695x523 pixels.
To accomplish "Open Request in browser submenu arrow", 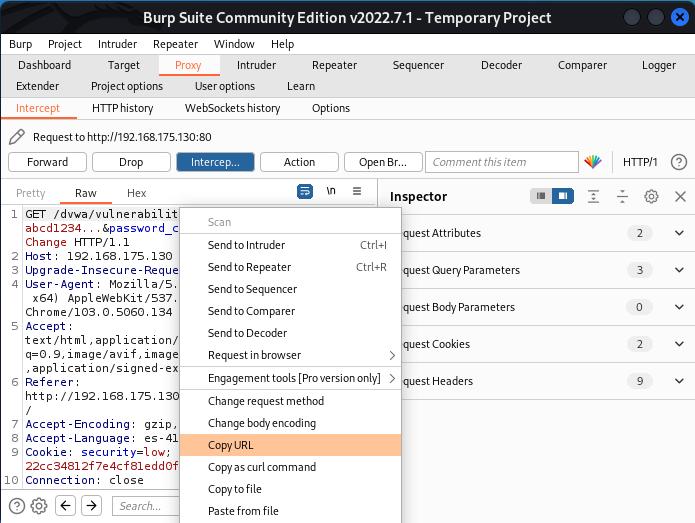I will pyautogui.click(x=392, y=355).
